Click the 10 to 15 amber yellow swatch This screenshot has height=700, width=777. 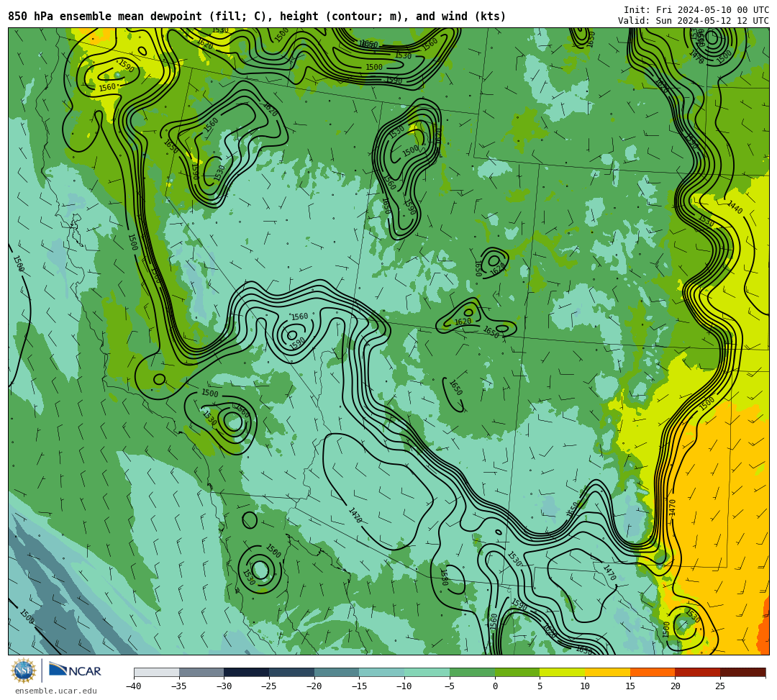[607, 672]
